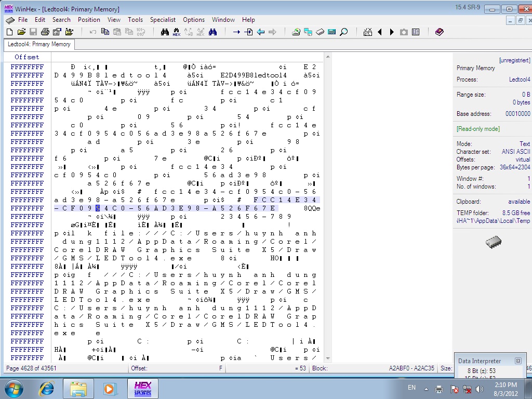Navigate back with the blue left arrow
The height and width of the screenshot is (399, 532).
point(261,32)
